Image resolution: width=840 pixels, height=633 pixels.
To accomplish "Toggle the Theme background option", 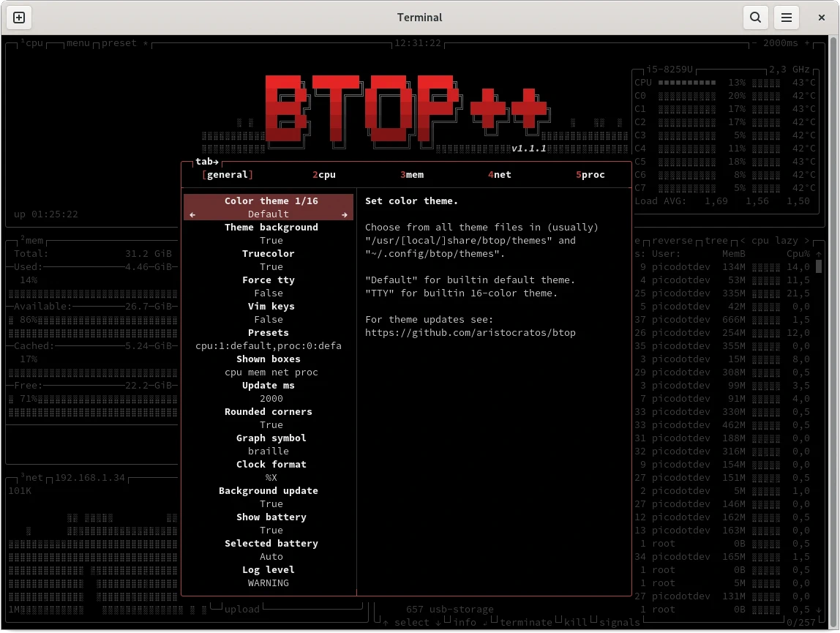I will click(x=271, y=228).
